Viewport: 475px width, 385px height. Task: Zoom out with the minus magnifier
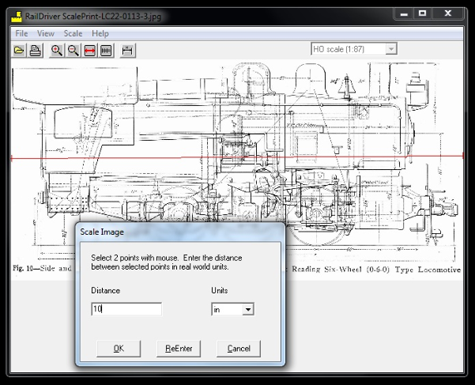point(73,50)
